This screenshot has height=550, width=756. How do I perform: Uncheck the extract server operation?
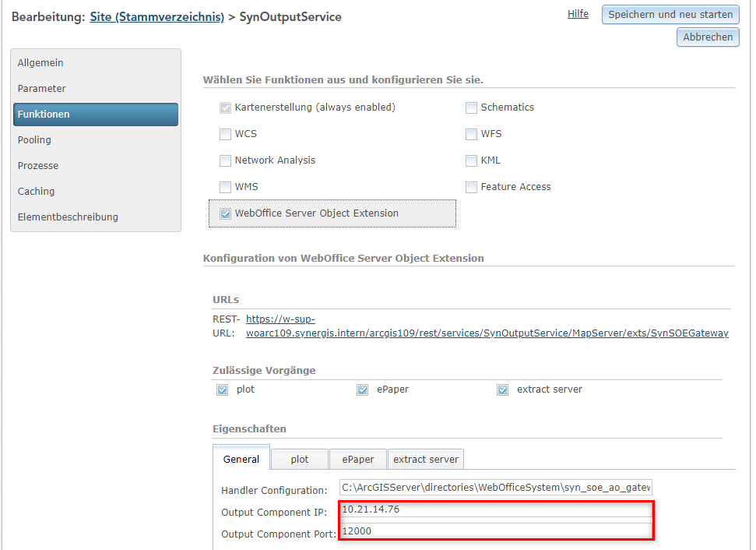click(502, 390)
